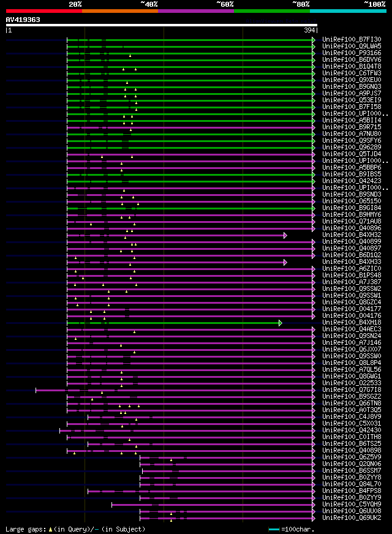Select hit label UniRef100_Q9SSW2
392x534 pixels.
[x=352, y=289]
